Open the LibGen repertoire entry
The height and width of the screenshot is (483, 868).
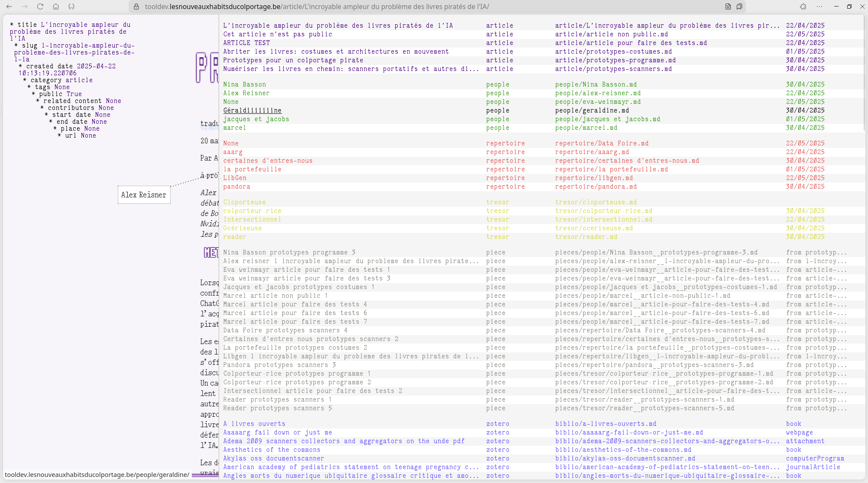[x=235, y=178]
